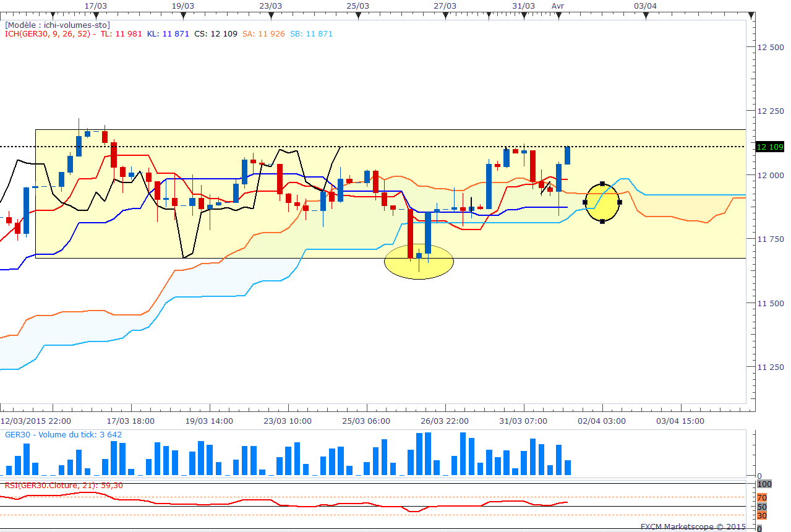Grab the right handle of the selected circle
The image size is (791, 532).
pyautogui.click(x=620, y=202)
